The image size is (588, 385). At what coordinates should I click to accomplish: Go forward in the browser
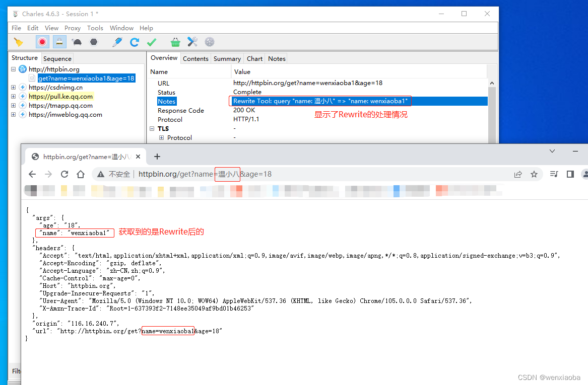[48, 174]
